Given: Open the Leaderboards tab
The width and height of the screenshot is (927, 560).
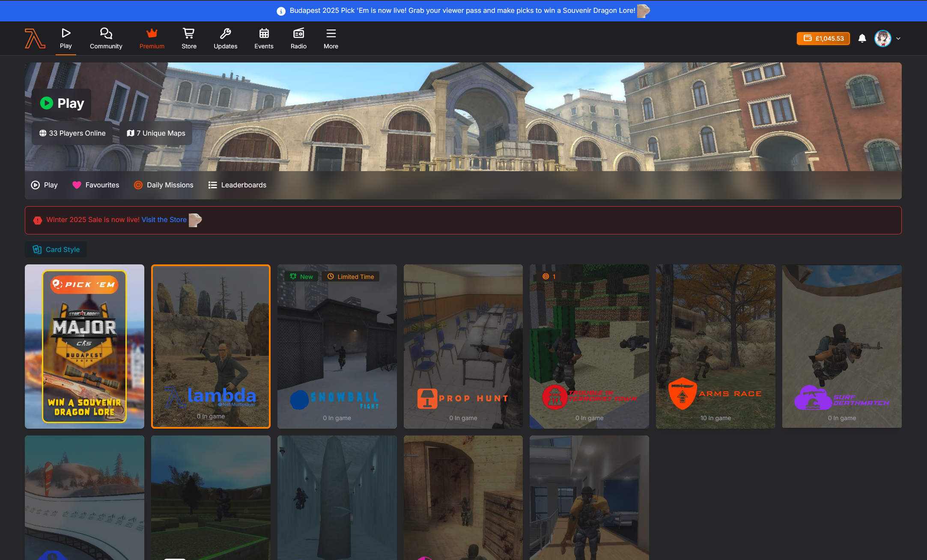Looking at the screenshot, I should 237,185.
